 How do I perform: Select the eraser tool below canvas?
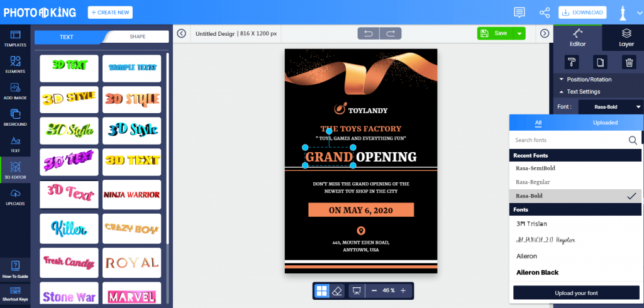[337, 291]
